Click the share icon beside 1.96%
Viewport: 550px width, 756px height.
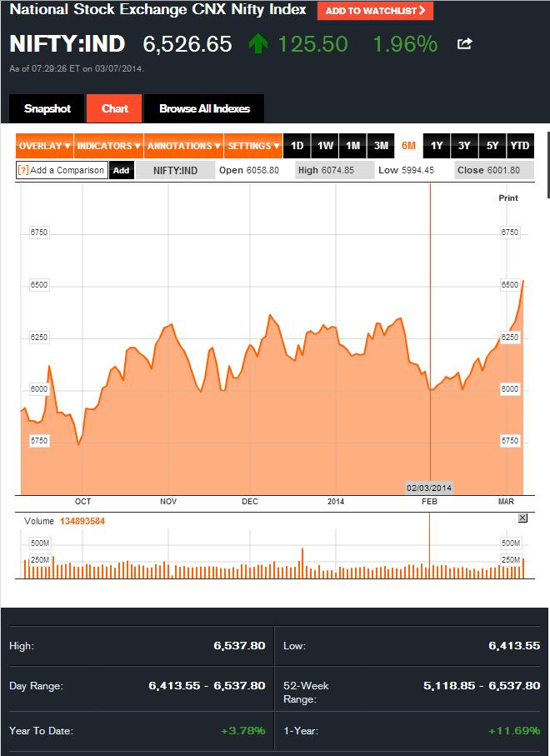point(465,44)
